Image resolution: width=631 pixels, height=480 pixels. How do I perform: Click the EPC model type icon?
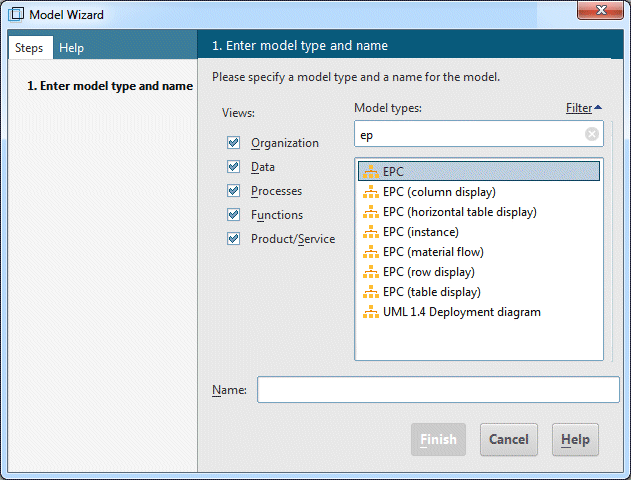click(371, 172)
